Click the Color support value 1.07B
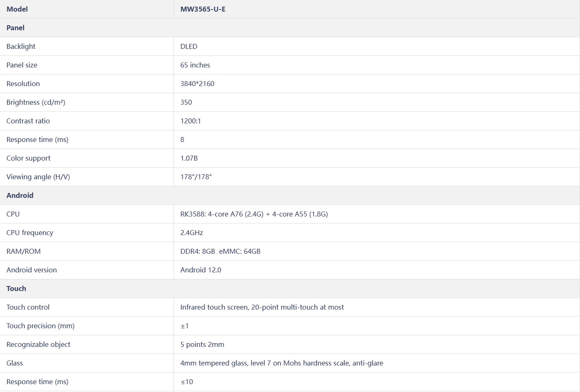The height and width of the screenshot is (392, 580). (x=189, y=158)
